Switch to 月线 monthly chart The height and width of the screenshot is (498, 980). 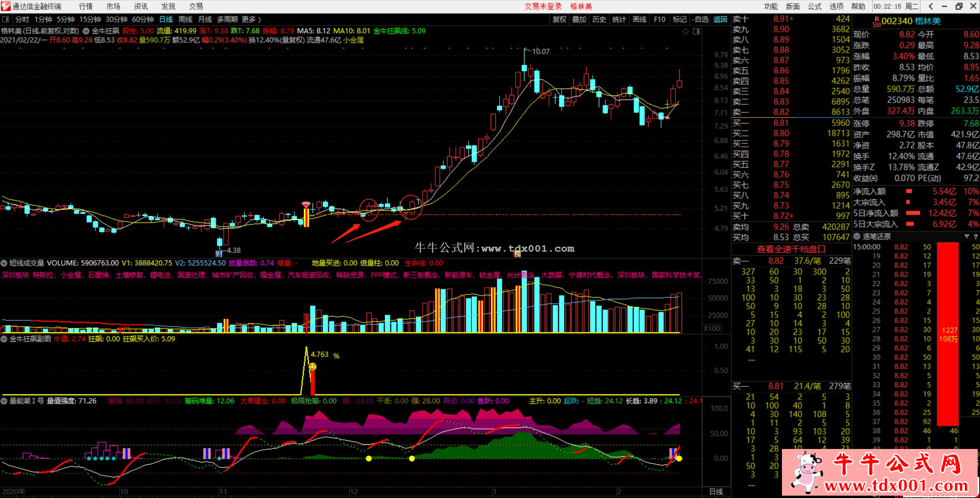point(205,19)
